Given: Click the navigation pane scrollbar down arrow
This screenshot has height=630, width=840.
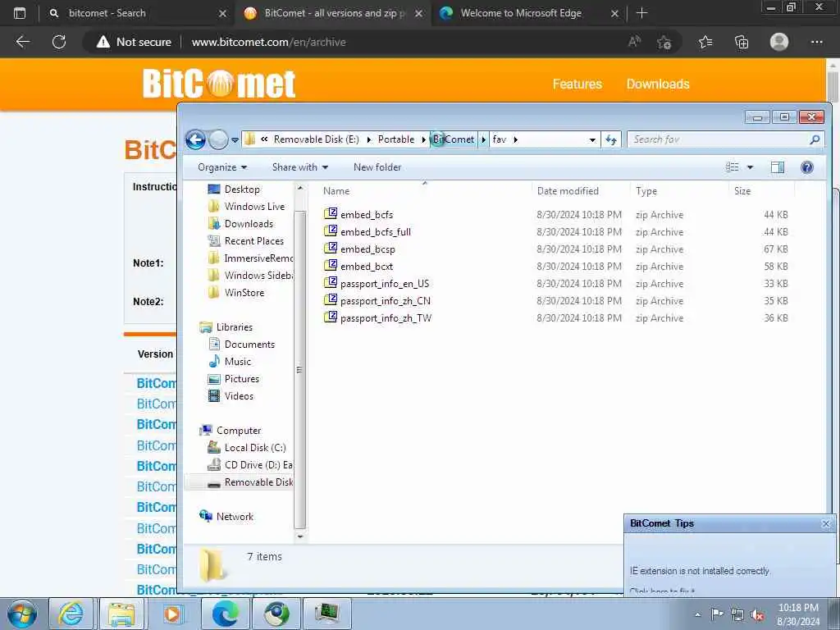Looking at the screenshot, I should pyautogui.click(x=300, y=536).
